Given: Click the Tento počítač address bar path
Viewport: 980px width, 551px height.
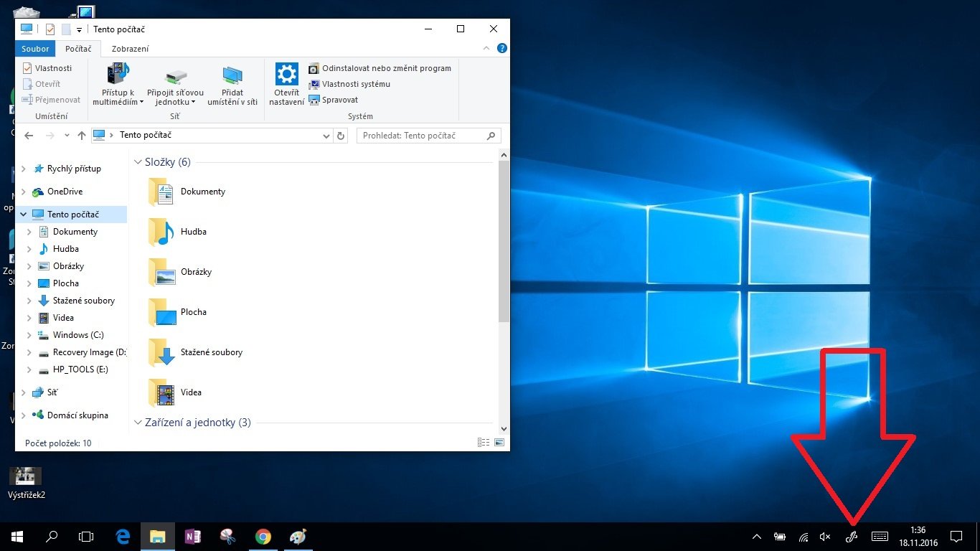Looking at the screenshot, I should 146,135.
